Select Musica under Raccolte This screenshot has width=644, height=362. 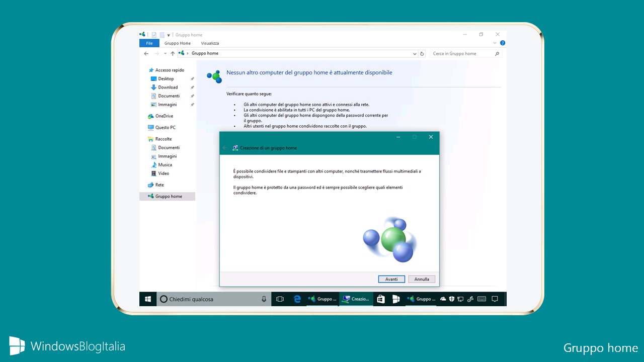pos(165,164)
